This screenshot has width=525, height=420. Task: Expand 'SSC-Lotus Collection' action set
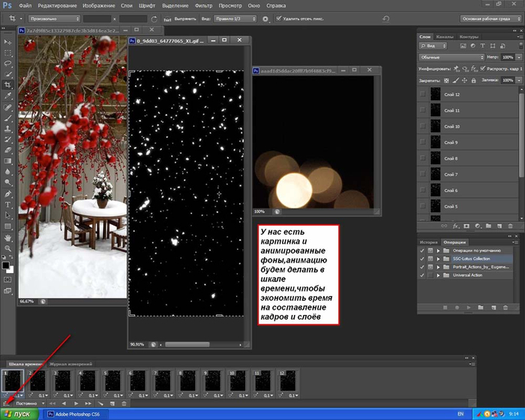(x=438, y=259)
